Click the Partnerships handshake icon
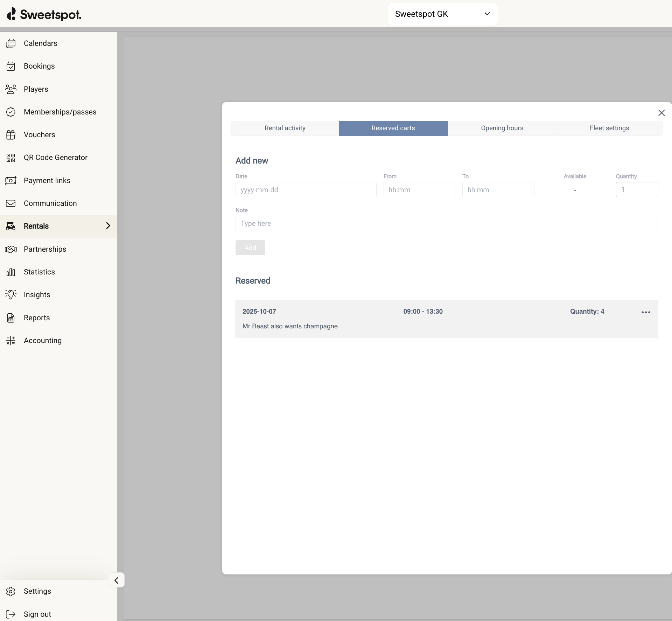This screenshot has height=621, width=672. point(11,249)
